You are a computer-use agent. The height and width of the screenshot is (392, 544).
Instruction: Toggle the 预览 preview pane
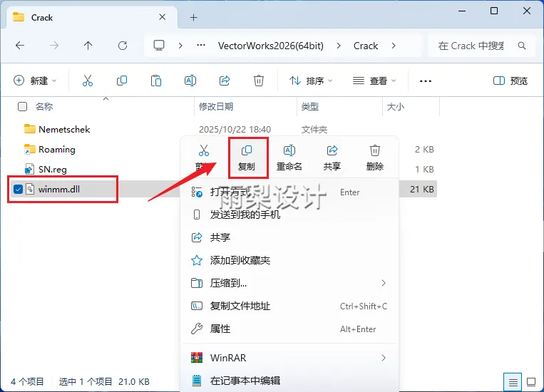(x=510, y=81)
